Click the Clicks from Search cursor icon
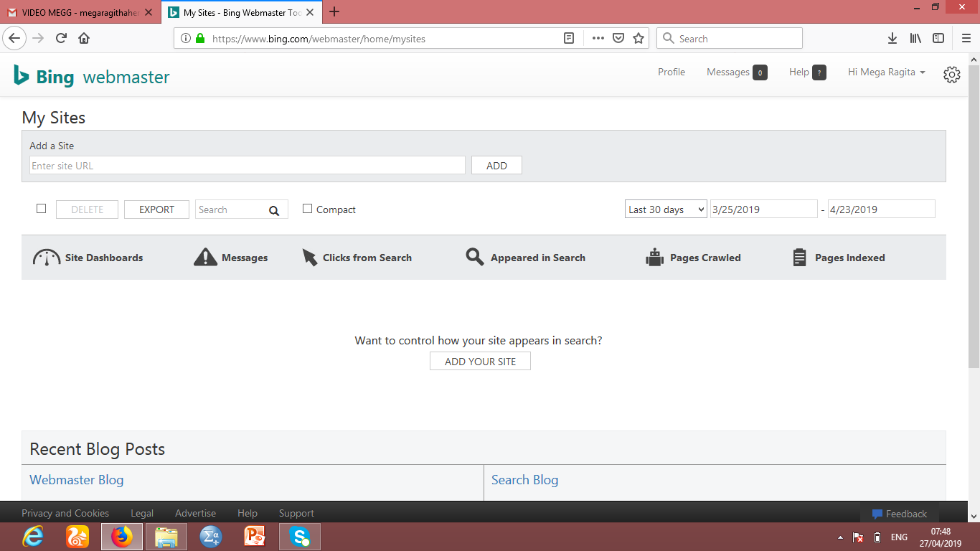The image size is (980, 551). pos(309,258)
